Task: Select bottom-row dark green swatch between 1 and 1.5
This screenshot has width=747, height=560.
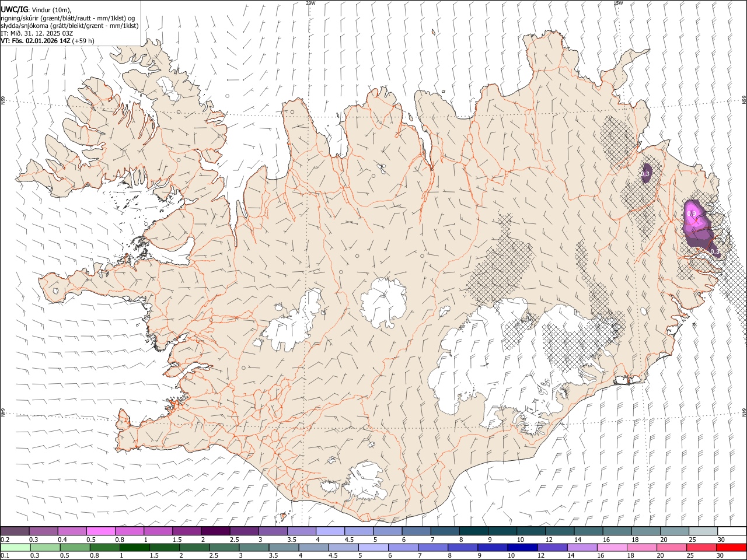Action: coord(135,547)
